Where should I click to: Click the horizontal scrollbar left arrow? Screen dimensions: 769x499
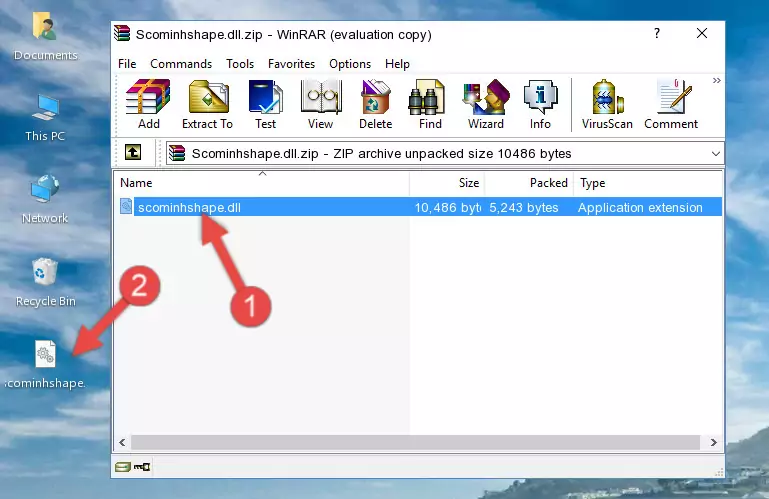[x=122, y=443]
